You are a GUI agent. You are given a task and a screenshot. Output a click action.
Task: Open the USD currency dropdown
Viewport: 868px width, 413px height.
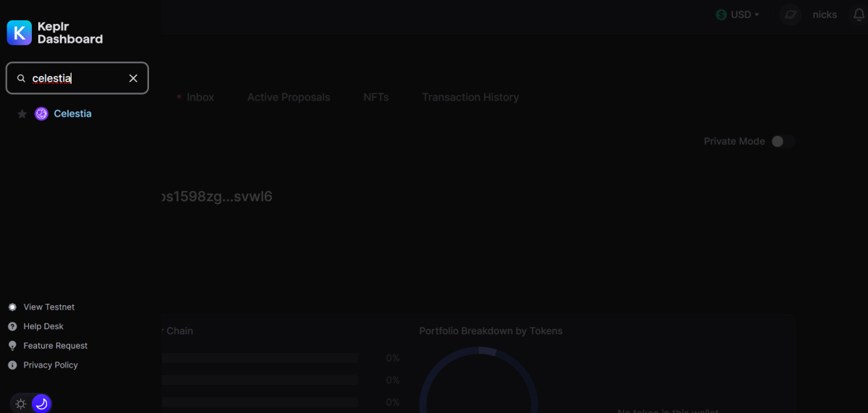coord(738,14)
